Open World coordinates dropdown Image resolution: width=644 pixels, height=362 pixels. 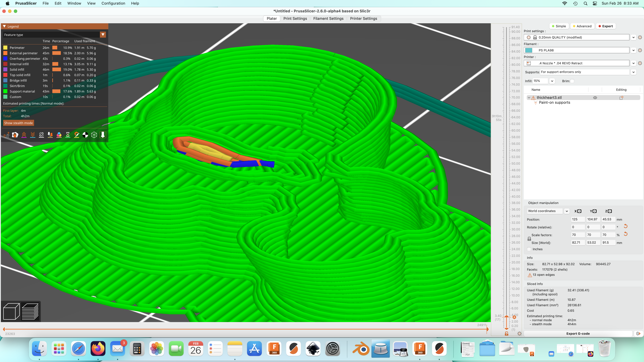(x=567, y=211)
